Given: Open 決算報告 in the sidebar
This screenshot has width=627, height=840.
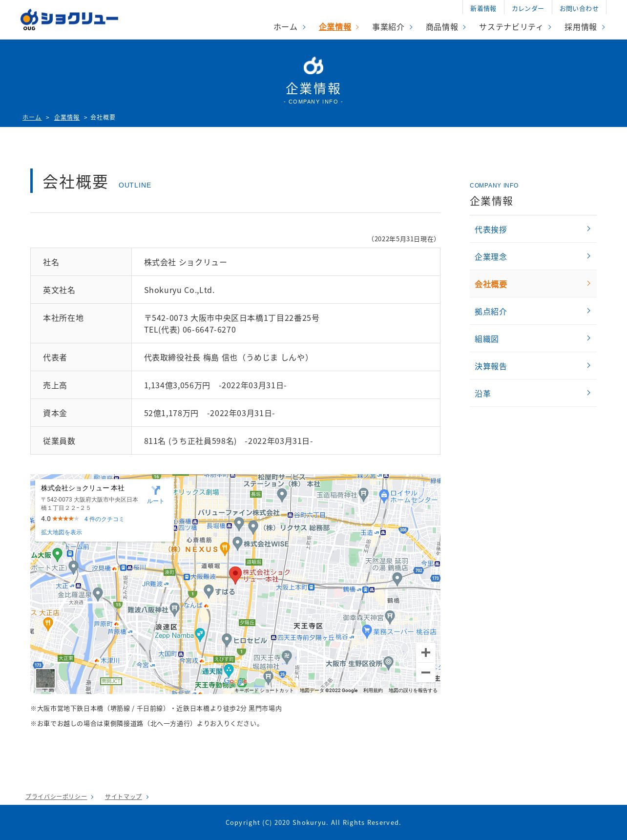Looking at the screenshot, I should (x=533, y=366).
